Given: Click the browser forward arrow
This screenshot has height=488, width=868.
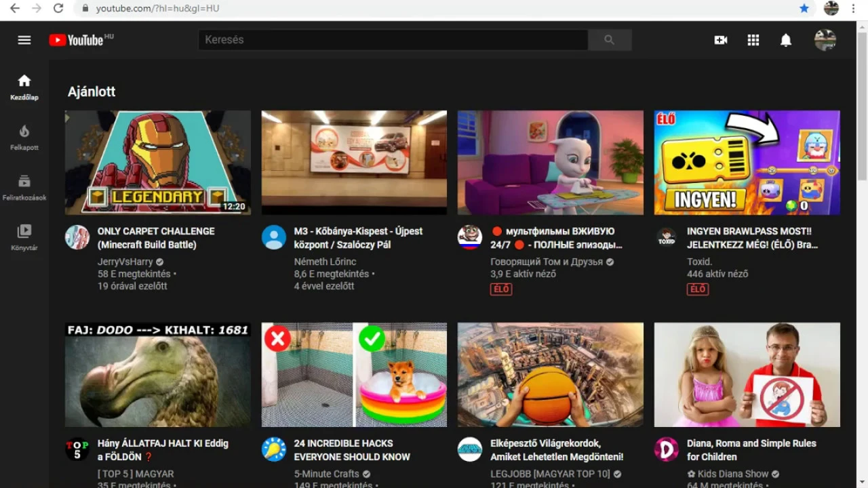Looking at the screenshot, I should 37,8.
